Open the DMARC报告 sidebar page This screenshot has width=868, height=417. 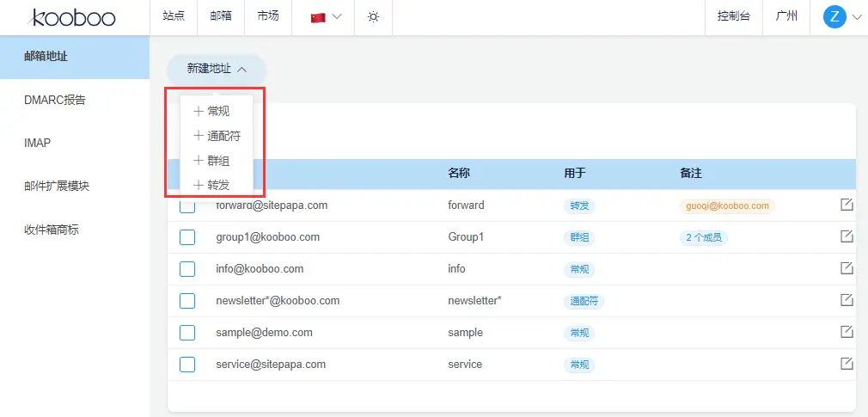coord(55,100)
